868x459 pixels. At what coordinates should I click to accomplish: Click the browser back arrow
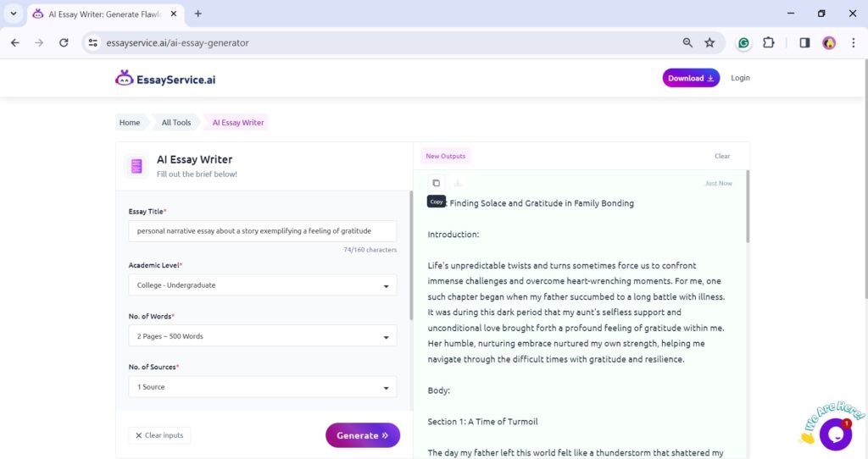15,42
